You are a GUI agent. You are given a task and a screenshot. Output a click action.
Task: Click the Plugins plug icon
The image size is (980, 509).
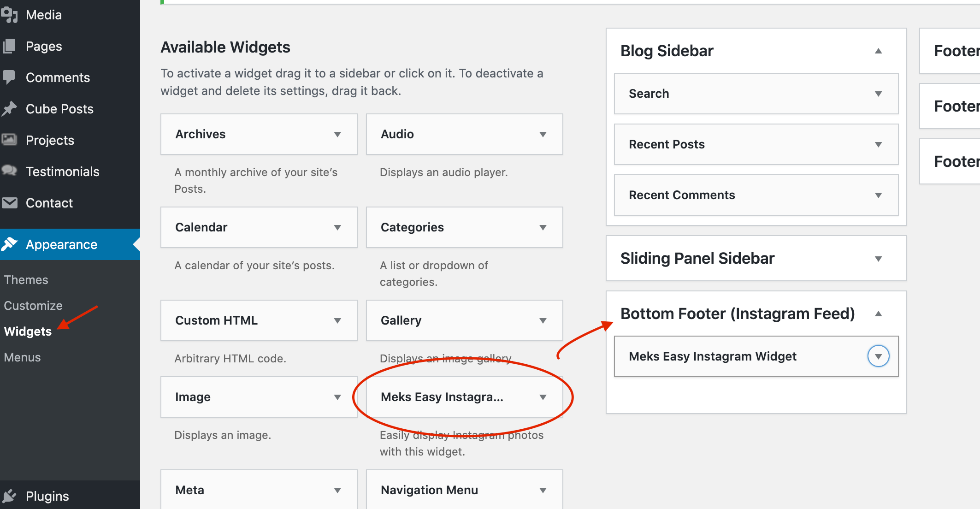[9, 496]
